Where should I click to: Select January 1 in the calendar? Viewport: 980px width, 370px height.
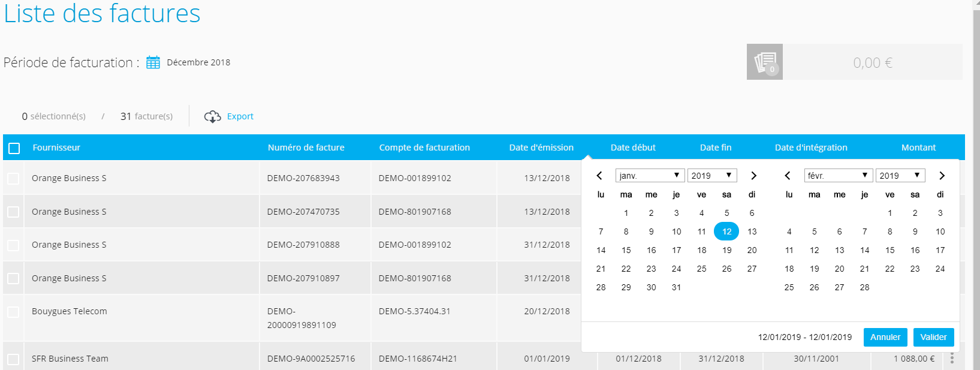[626, 213]
